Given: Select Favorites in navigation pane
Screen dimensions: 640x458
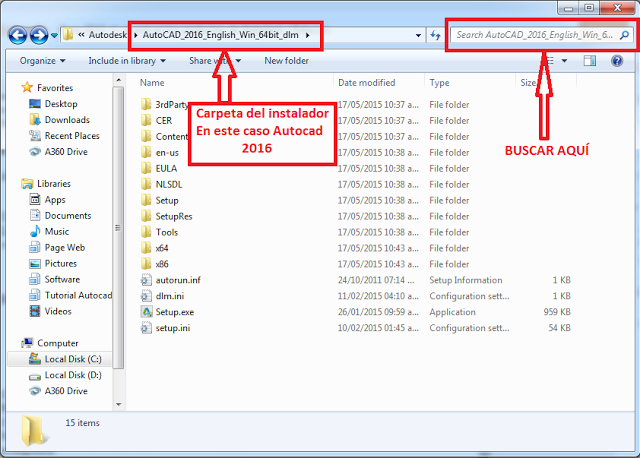Looking at the screenshot, I should 55,88.
